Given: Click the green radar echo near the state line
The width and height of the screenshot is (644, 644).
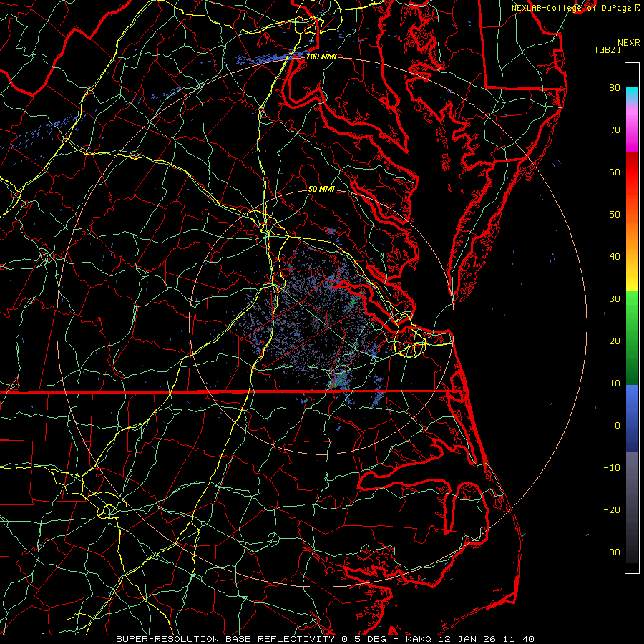Looking at the screenshot, I should click(338, 381).
